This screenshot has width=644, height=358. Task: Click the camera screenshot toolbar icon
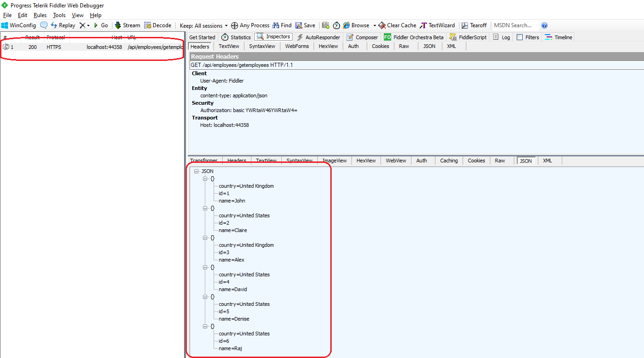pyautogui.click(x=326, y=25)
